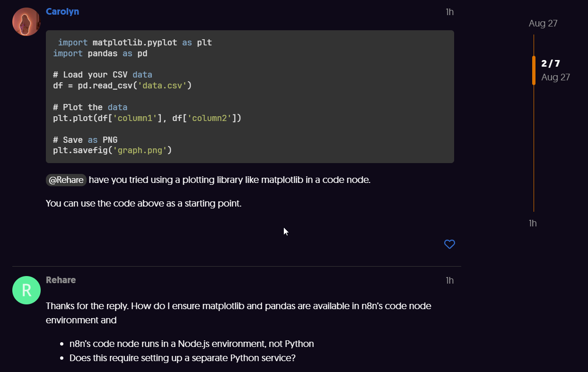Jump to top via Aug 27 timeline date
The width and height of the screenshot is (588, 372).
coord(543,24)
